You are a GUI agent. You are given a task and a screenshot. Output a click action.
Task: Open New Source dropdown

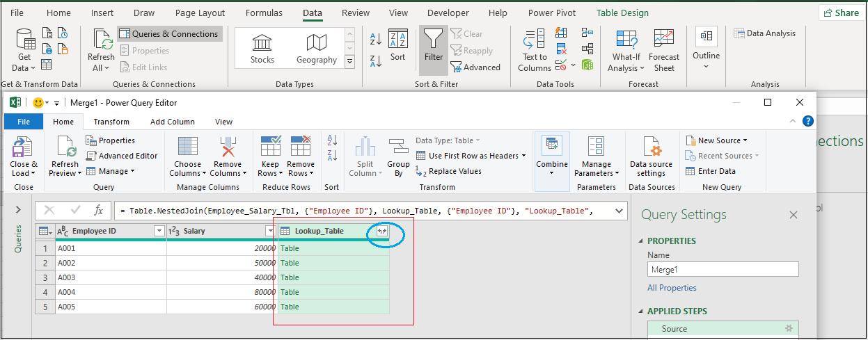pyautogui.click(x=716, y=140)
